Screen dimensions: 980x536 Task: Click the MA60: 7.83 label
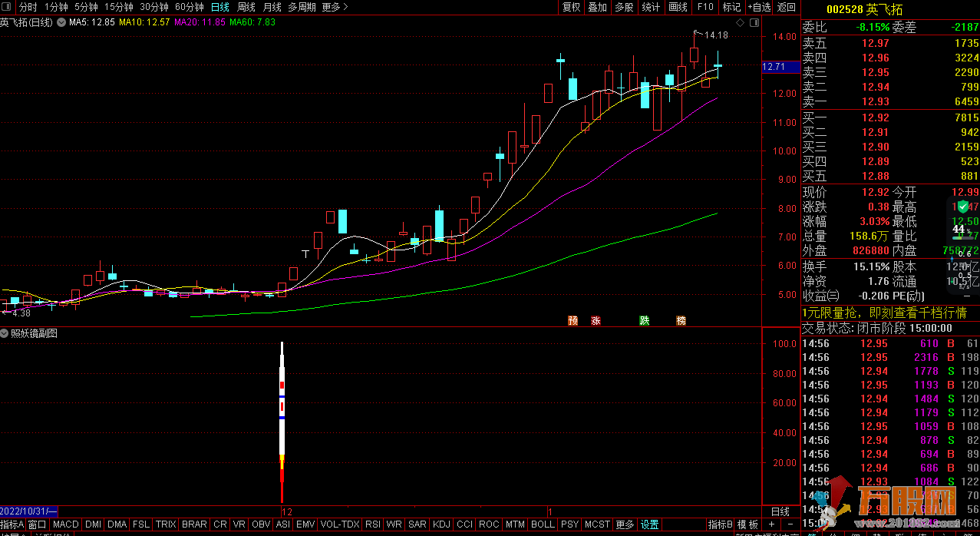(x=252, y=22)
